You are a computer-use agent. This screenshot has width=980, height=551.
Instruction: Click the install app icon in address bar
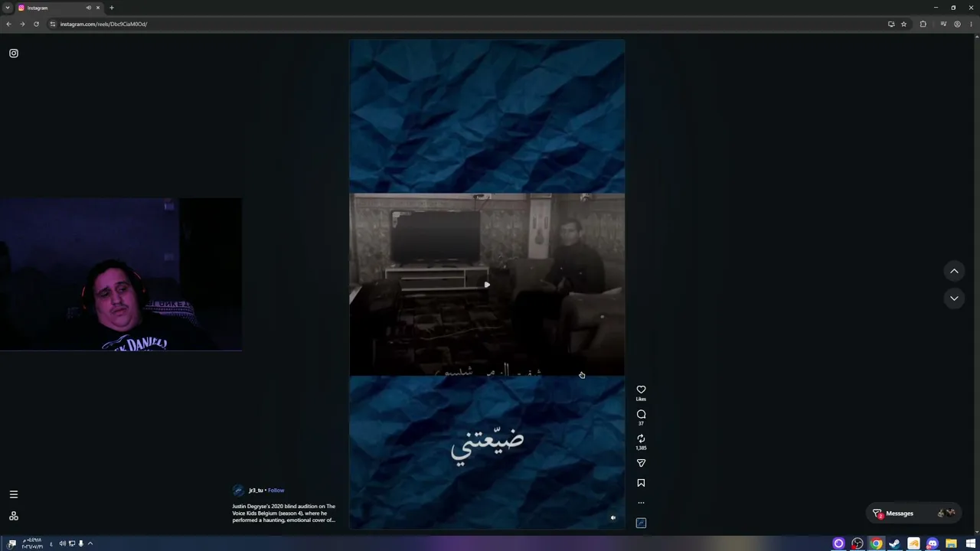891,24
